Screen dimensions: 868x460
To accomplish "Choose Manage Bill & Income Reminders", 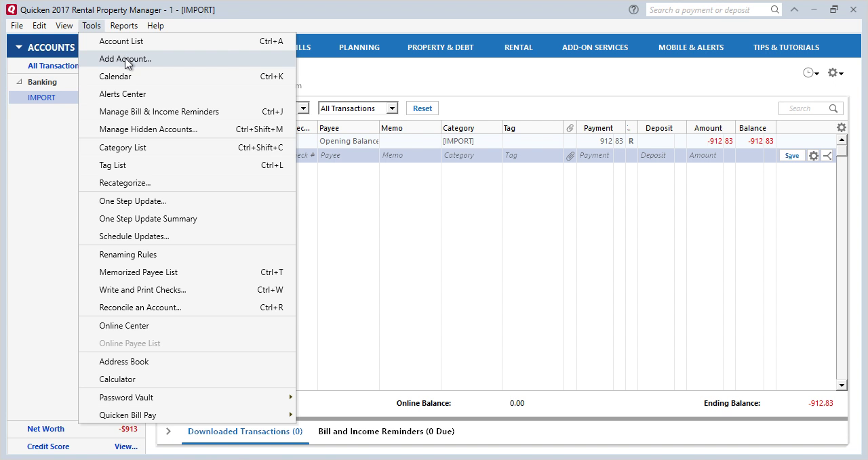I will [x=186, y=112].
